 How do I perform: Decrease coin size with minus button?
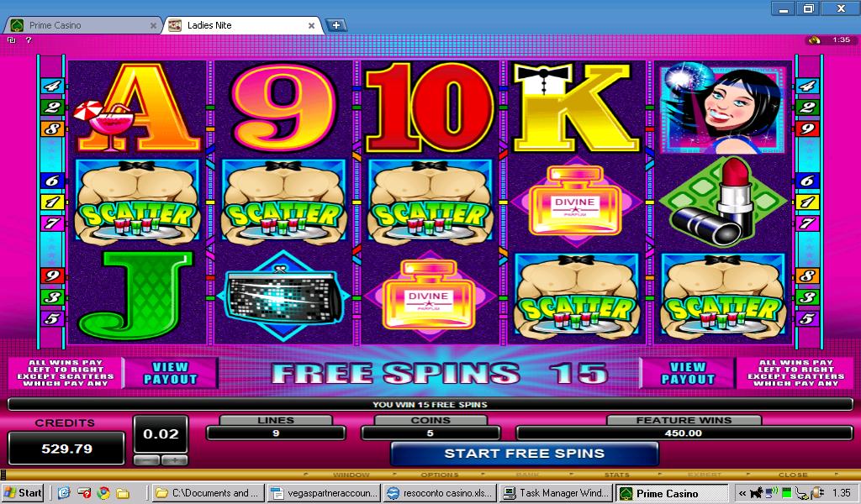(x=146, y=460)
